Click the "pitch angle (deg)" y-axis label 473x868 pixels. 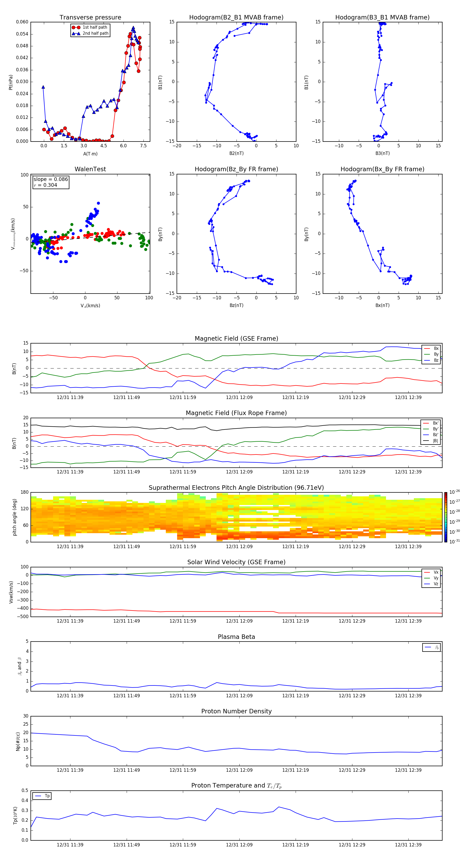coord(14,517)
